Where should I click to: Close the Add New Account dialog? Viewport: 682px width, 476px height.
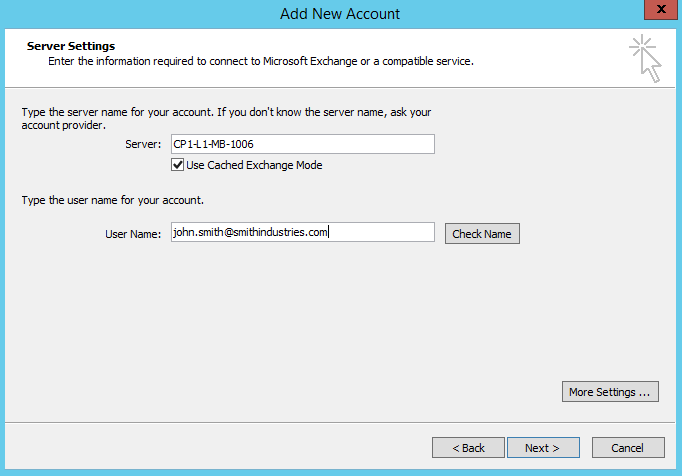coord(656,12)
